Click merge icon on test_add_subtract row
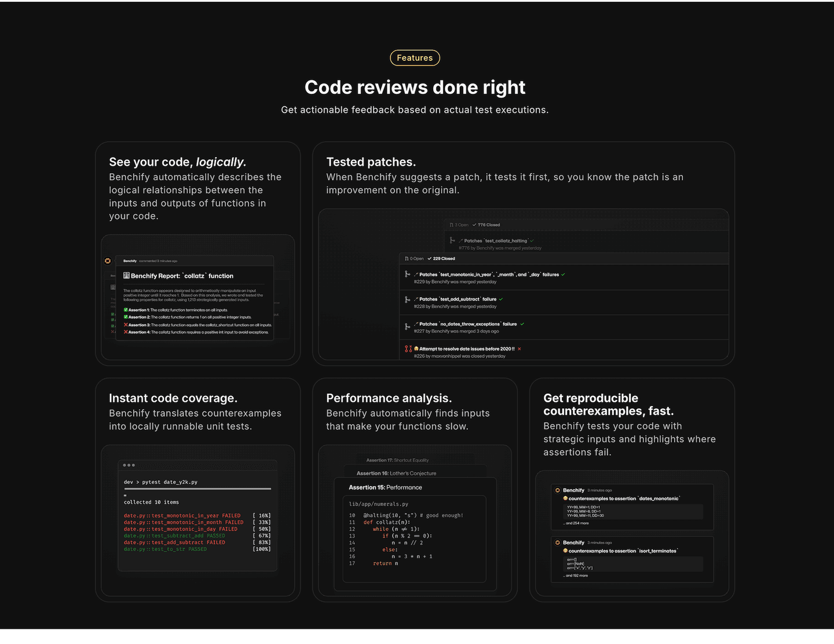This screenshot has width=834, height=644. (407, 299)
